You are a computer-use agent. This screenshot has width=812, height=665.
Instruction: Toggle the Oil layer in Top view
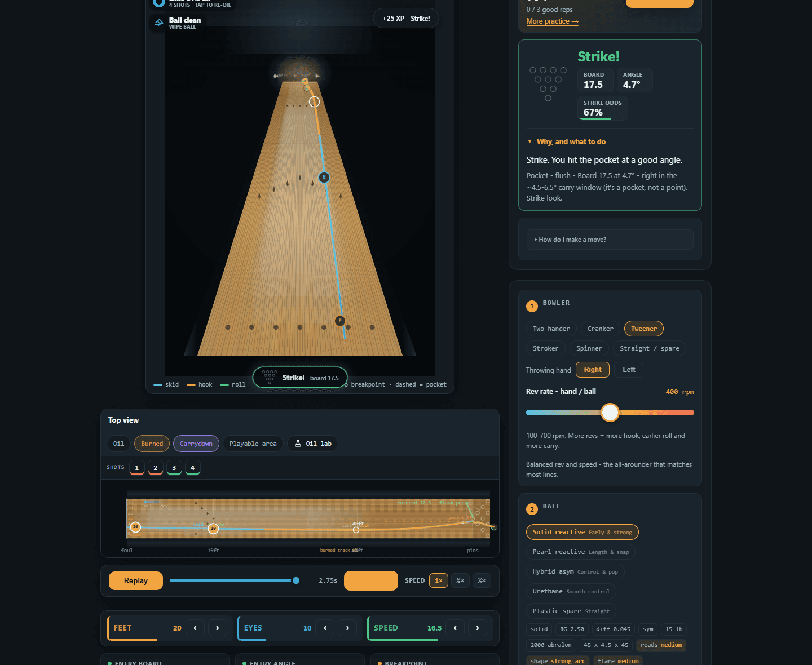tap(118, 444)
